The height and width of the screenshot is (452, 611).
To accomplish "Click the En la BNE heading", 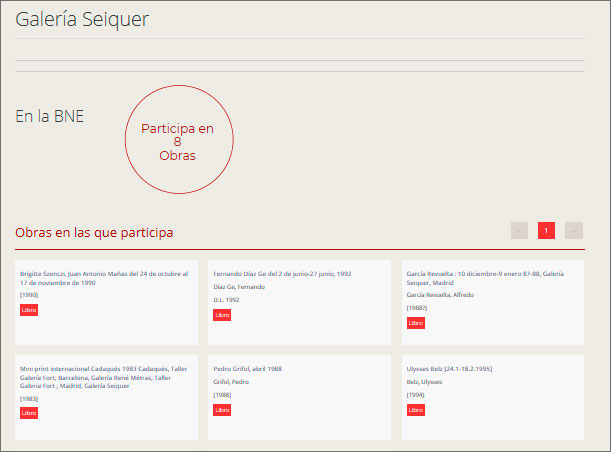I will pos(49,116).
